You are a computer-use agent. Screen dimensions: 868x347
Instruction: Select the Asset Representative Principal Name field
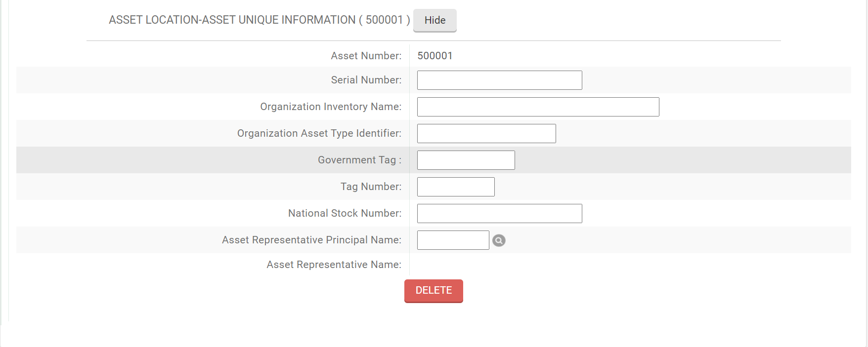tap(452, 240)
